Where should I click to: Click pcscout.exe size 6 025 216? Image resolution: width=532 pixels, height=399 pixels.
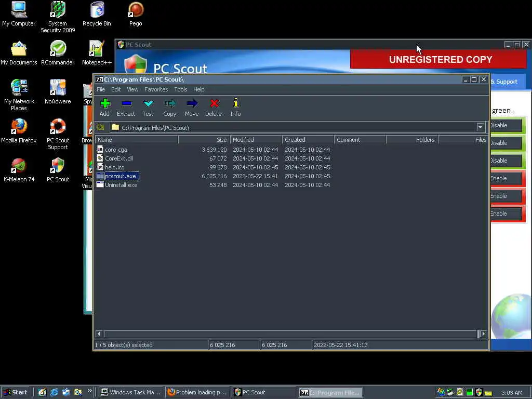point(214,176)
